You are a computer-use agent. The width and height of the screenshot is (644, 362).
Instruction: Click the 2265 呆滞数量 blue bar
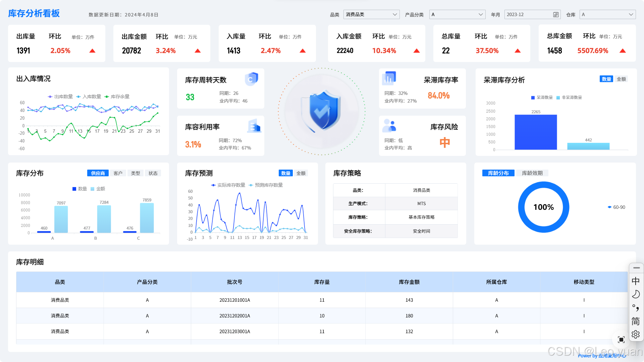coord(536,132)
